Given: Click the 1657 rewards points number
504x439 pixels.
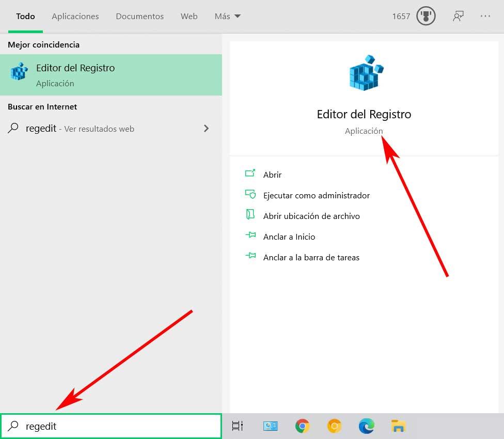Looking at the screenshot, I should tap(401, 17).
